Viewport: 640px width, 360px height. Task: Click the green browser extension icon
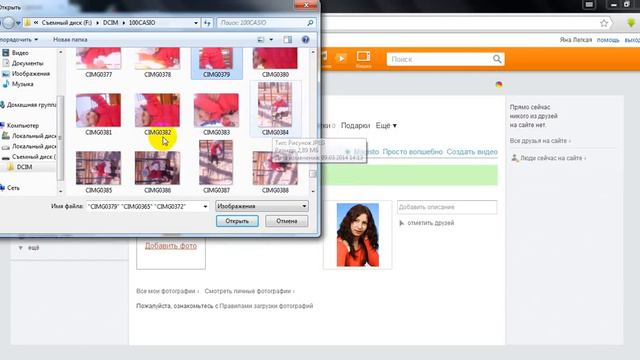(631, 22)
